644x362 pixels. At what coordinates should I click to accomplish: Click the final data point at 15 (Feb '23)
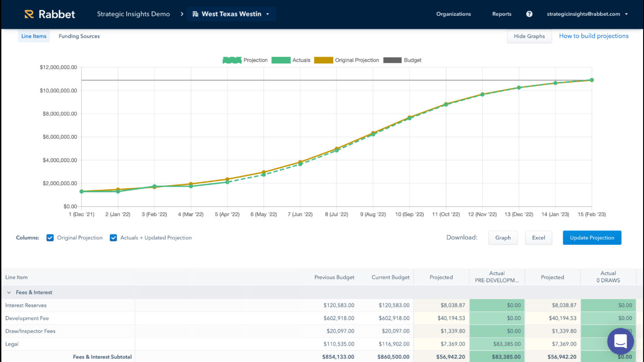pyautogui.click(x=592, y=80)
